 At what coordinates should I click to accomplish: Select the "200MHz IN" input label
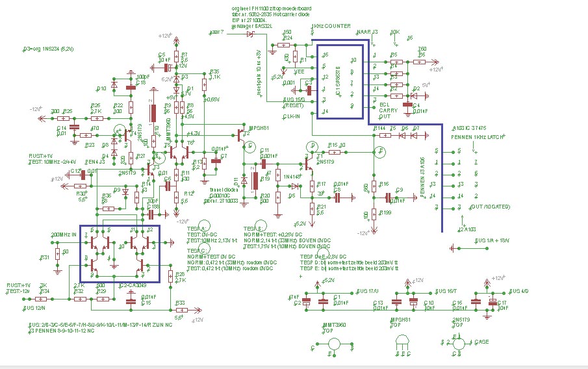pos(64,235)
